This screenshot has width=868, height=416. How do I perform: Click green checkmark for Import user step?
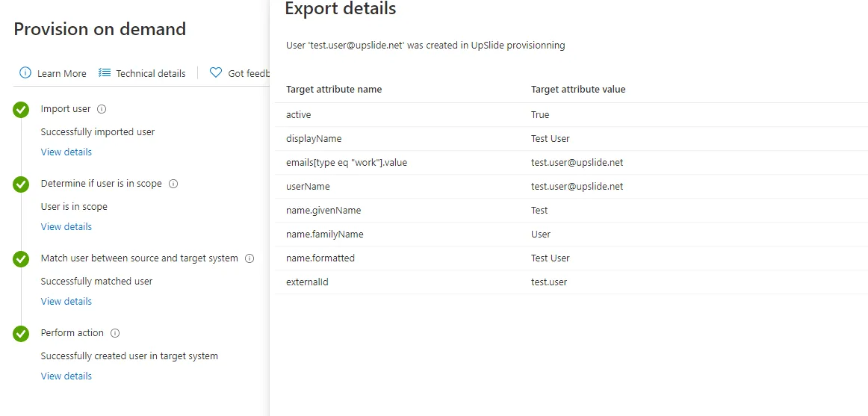point(21,110)
